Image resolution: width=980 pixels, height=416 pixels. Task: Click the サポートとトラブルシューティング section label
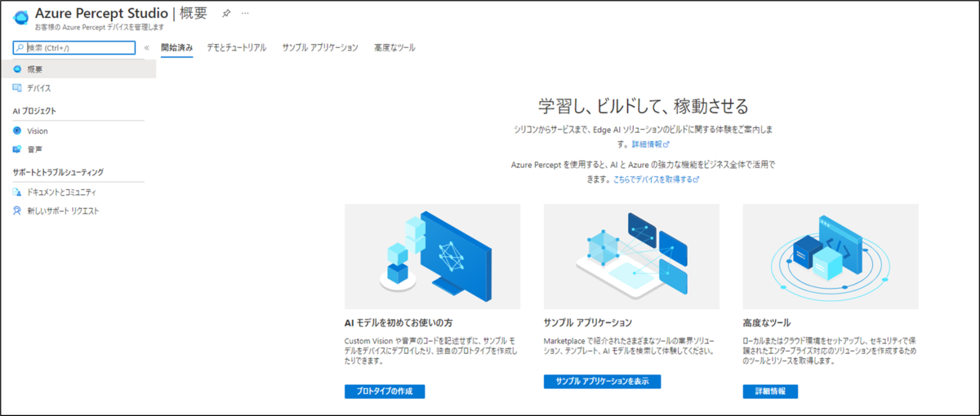coord(58,172)
